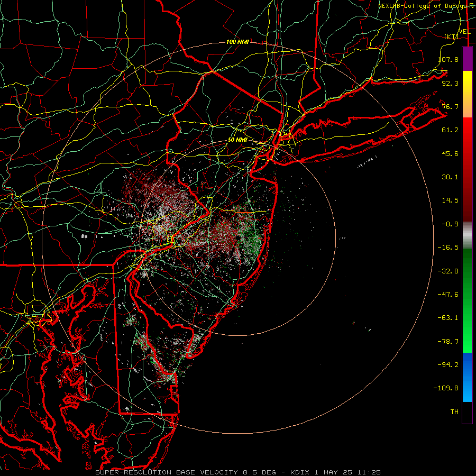The image size is (476, 476).
Task: Click the 61.2 velocity value
Action: 450,130
